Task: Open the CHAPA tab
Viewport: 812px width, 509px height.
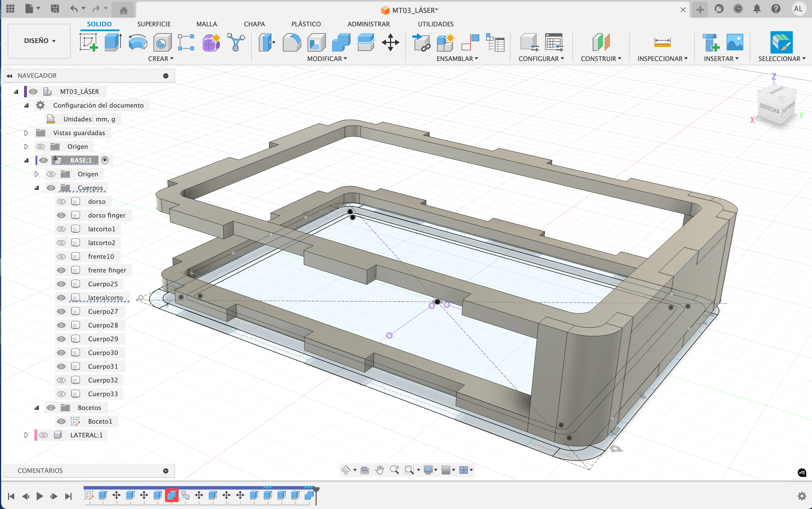Action: click(254, 24)
